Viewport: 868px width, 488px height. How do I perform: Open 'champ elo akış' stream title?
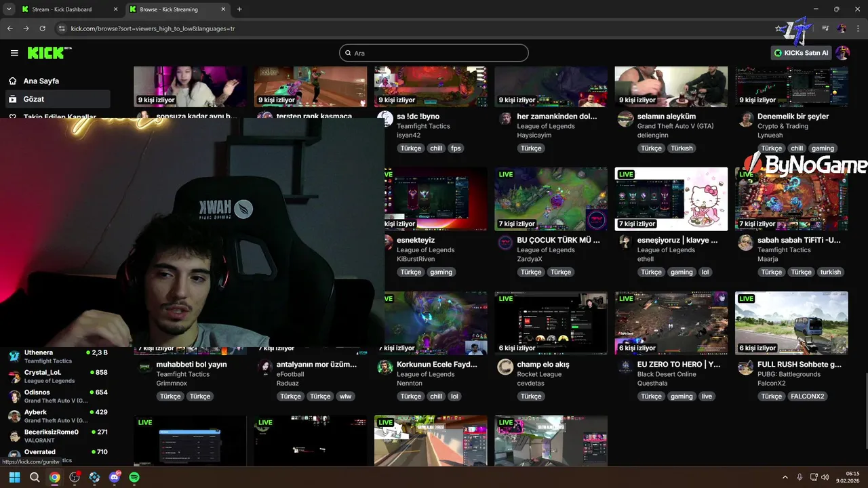pos(543,364)
